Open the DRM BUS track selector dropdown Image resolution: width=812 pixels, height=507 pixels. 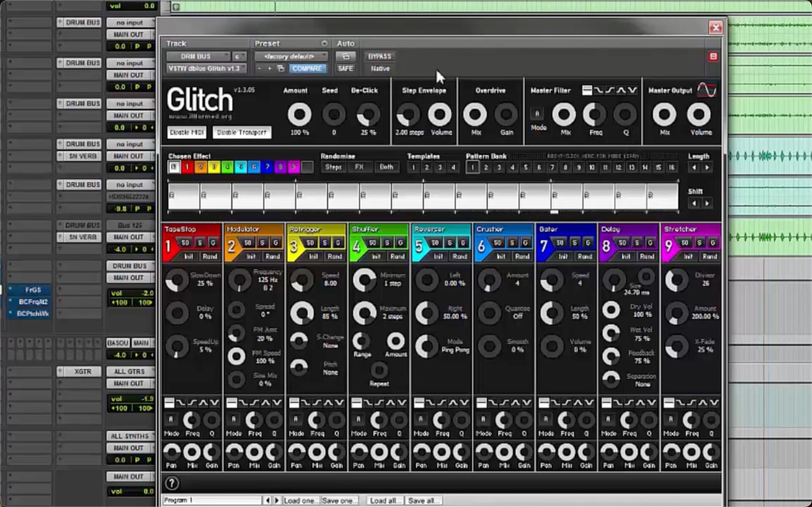point(198,56)
